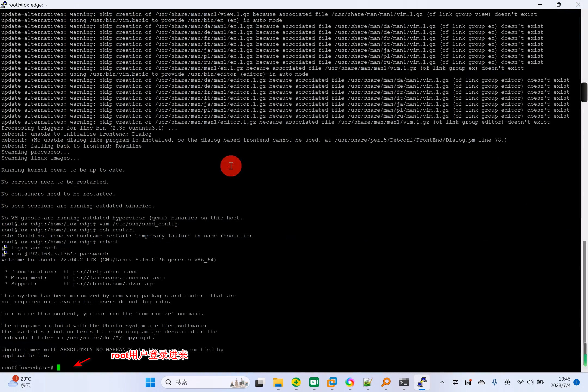The width and height of the screenshot is (588, 392).
Task: Switch the input method indicator 英
Action: pos(507,382)
